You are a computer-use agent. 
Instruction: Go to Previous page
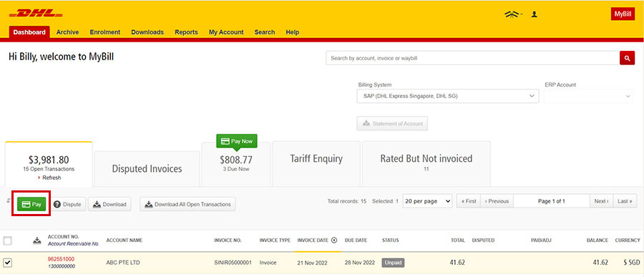(x=497, y=201)
